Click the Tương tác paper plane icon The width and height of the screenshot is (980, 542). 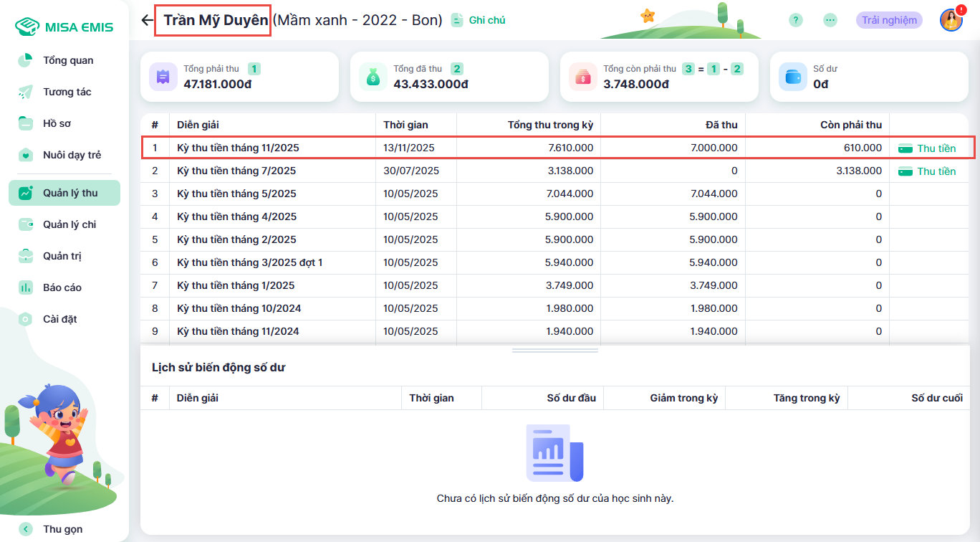pyautogui.click(x=26, y=92)
